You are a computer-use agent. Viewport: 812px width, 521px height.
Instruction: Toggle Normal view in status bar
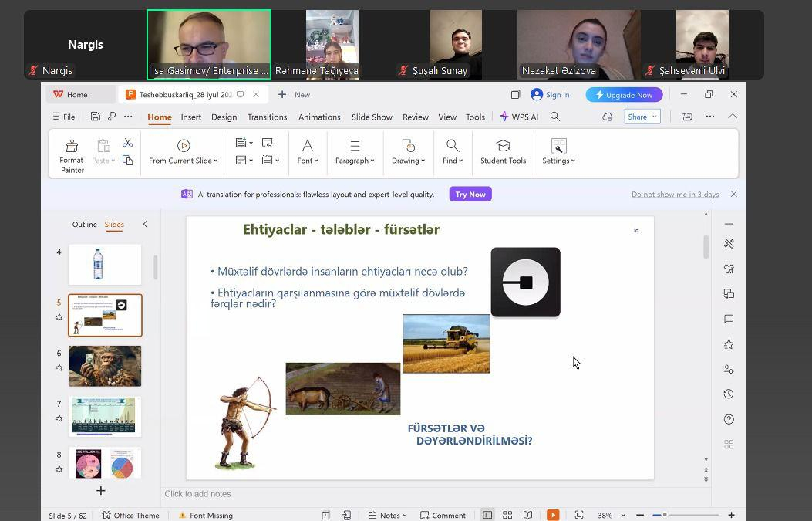click(x=487, y=515)
